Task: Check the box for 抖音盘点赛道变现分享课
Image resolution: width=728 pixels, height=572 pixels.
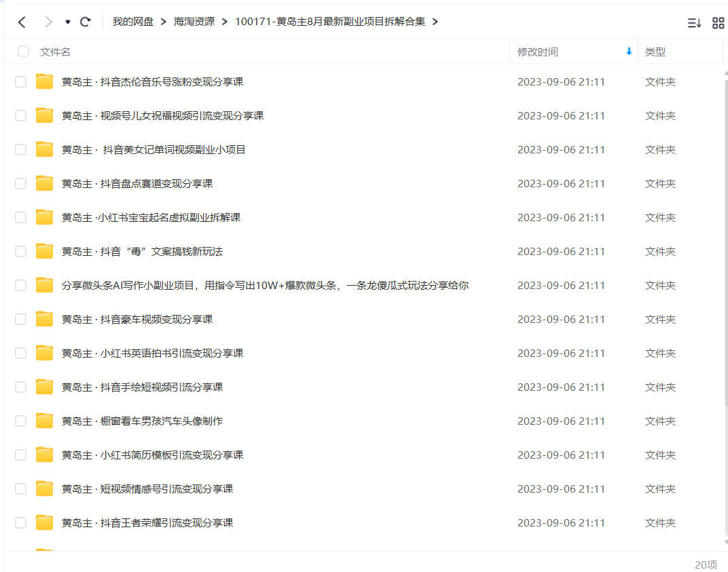Action: pyautogui.click(x=20, y=184)
